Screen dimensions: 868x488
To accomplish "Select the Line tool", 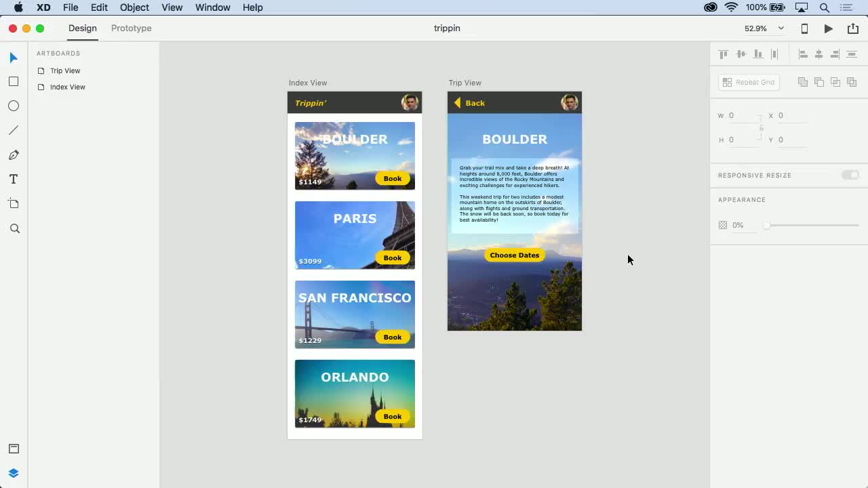I will coord(14,130).
